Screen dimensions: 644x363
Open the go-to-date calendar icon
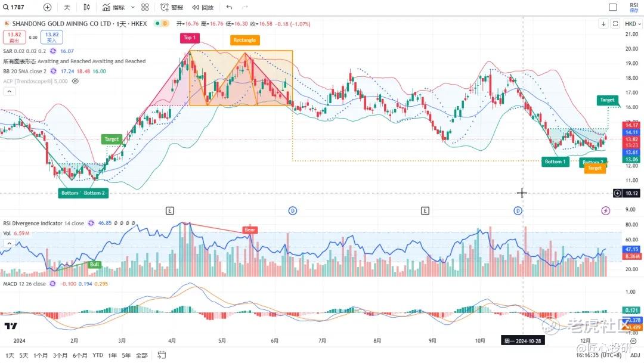click(x=162, y=355)
